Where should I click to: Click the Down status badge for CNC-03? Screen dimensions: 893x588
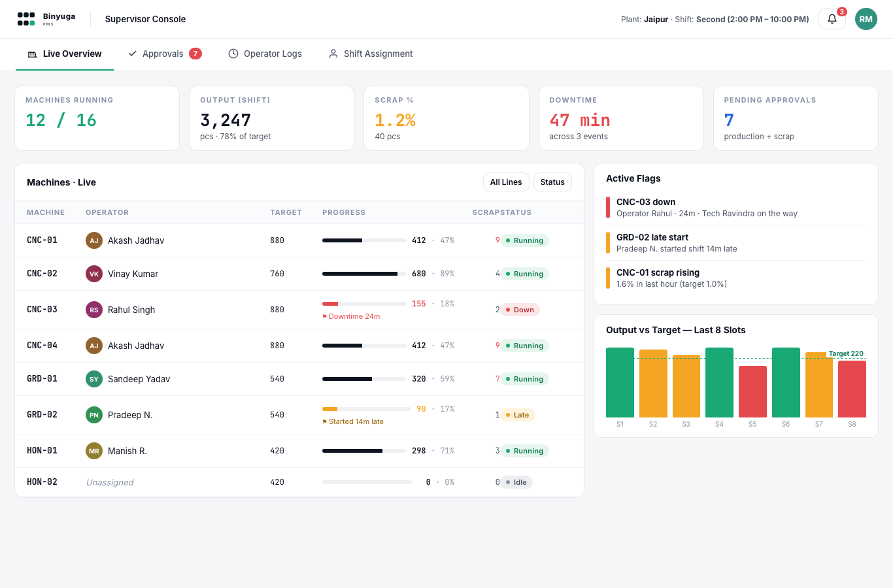(x=520, y=310)
